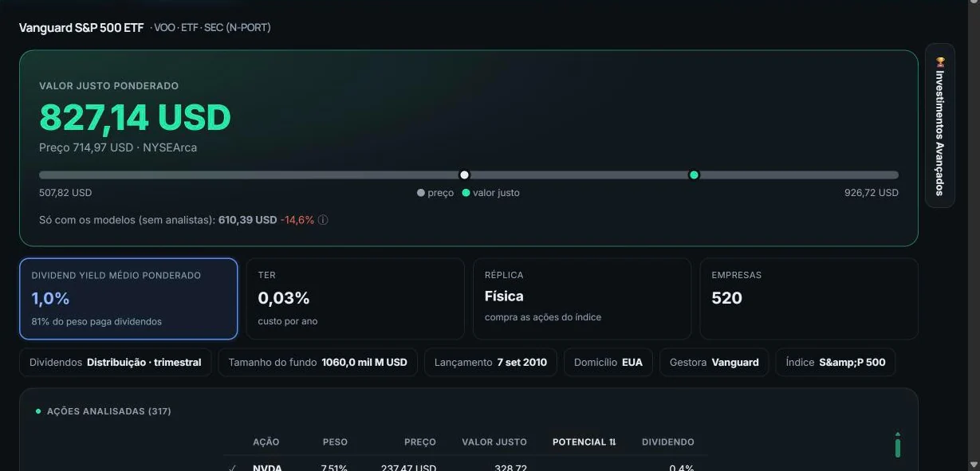Click the green 'valor justo' legend dot
980x471 pixels.
[x=466, y=193]
